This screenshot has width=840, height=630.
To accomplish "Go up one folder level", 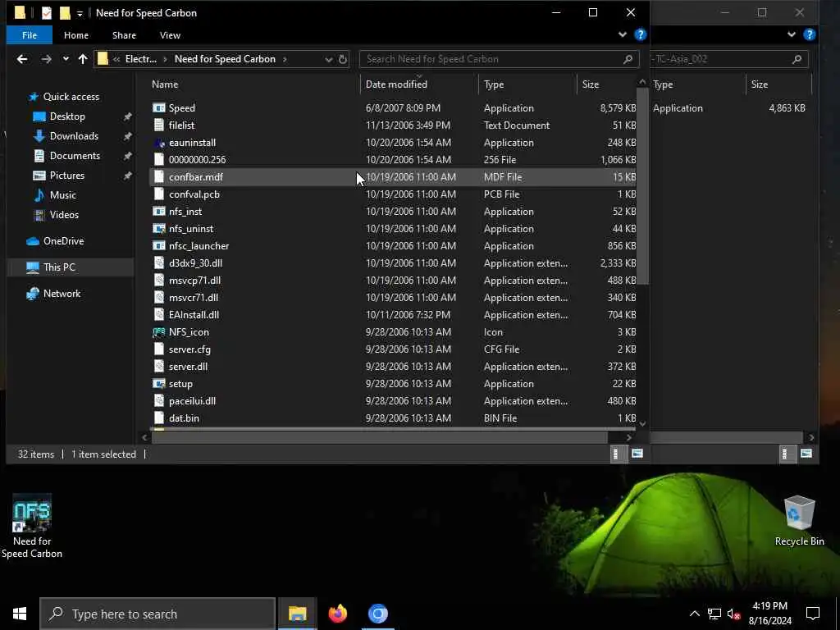I will click(x=83, y=59).
